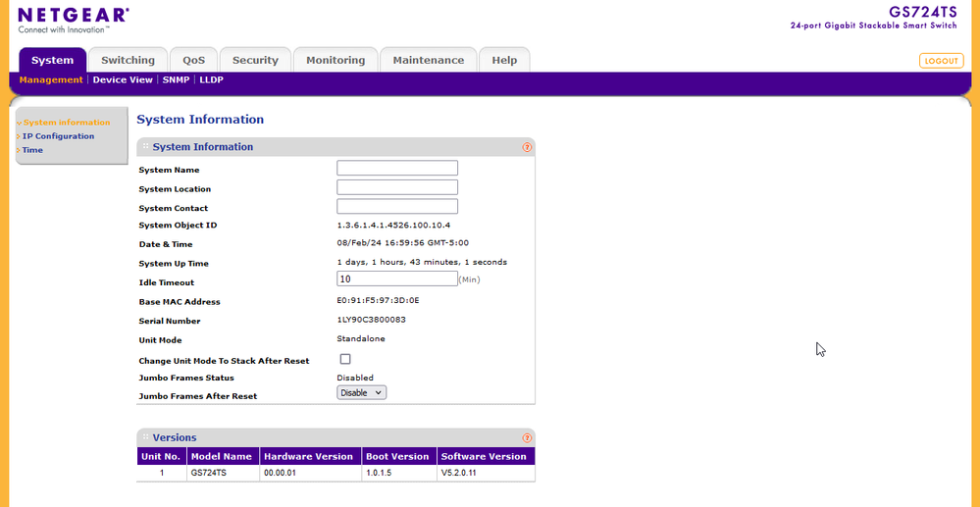Open the System tab

(53, 60)
